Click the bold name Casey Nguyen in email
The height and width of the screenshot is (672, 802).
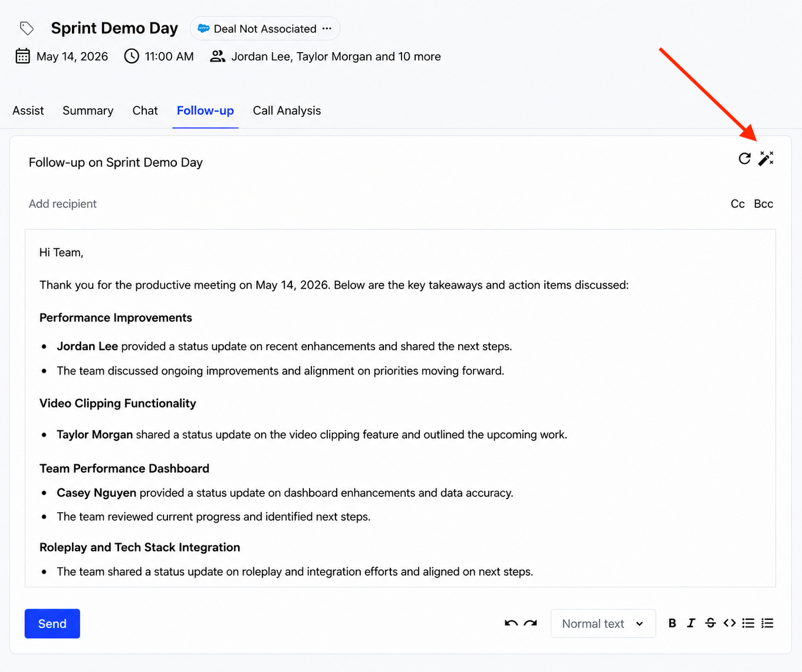pyautogui.click(x=97, y=493)
